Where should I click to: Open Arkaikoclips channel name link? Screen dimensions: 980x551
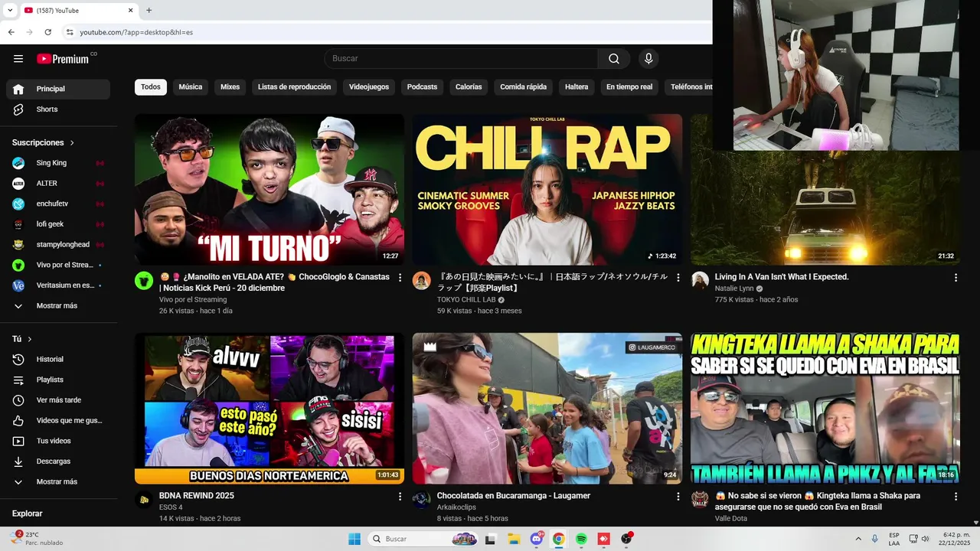(x=458, y=507)
